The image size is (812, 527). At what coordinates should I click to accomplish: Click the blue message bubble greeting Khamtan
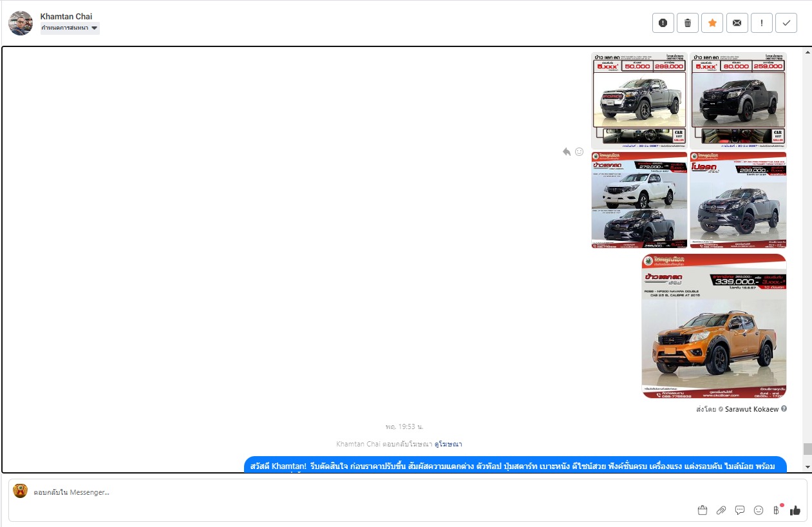515,465
